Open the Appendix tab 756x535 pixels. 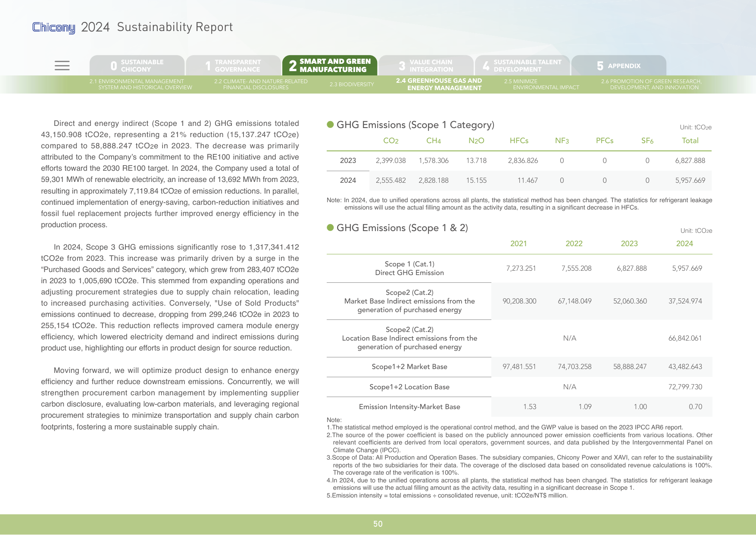pos(619,66)
